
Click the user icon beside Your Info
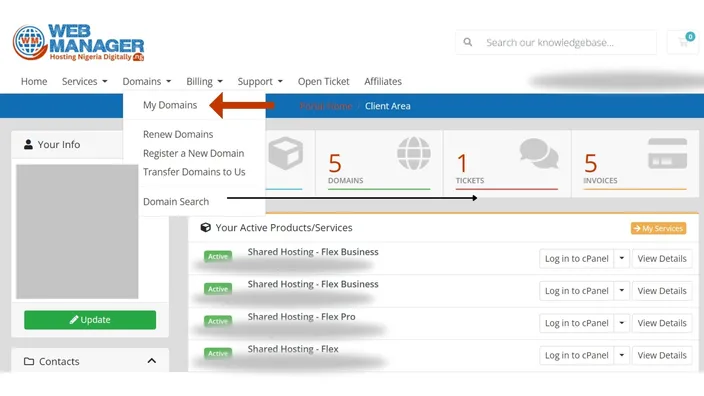28,144
